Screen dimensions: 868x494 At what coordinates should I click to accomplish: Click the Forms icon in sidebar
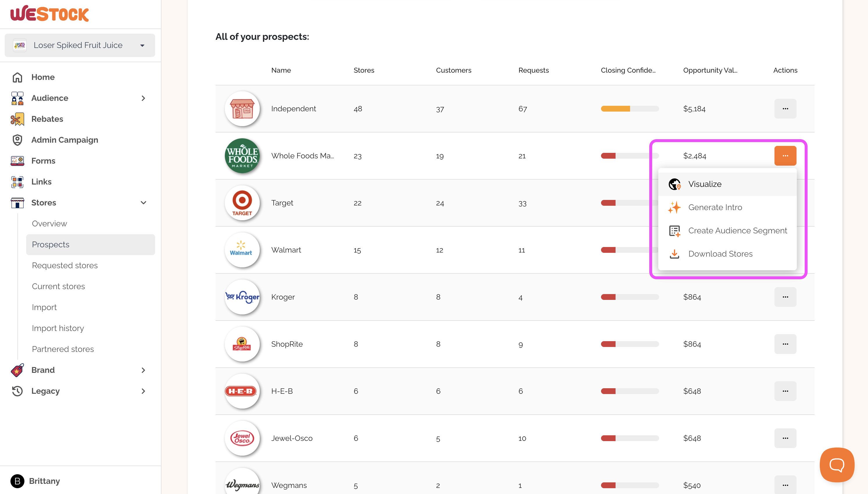point(17,161)
